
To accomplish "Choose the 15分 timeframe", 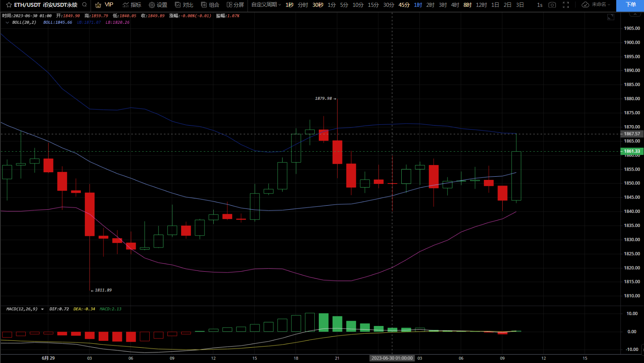I will pos(373,5).
